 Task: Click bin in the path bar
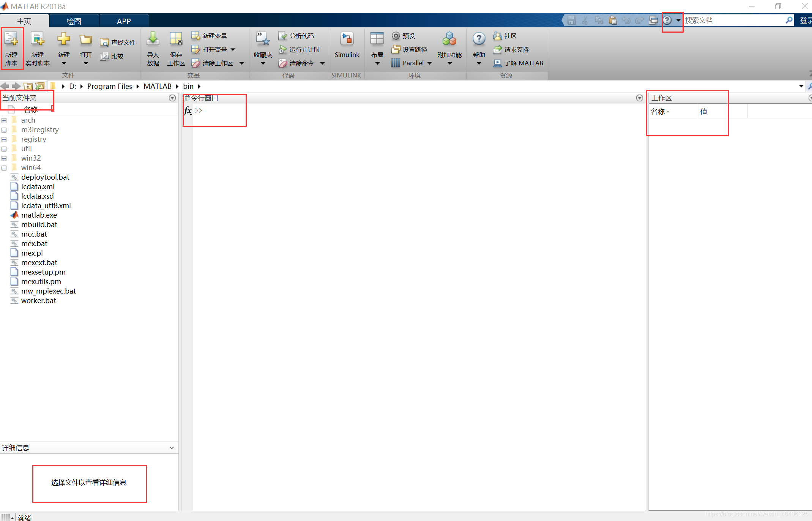click(x=188, y=86)
